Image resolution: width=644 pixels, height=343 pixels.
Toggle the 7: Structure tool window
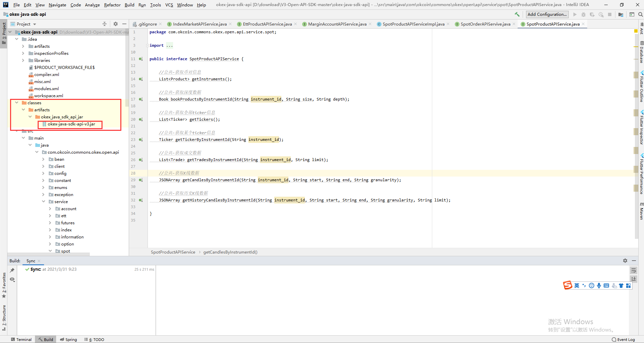point(4,318)
